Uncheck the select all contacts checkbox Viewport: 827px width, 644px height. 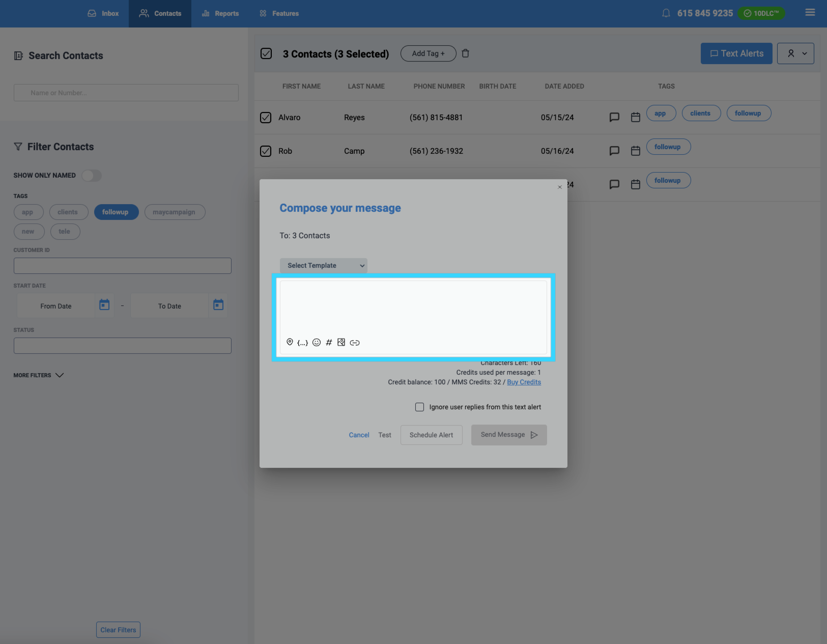tap(266, 54)
